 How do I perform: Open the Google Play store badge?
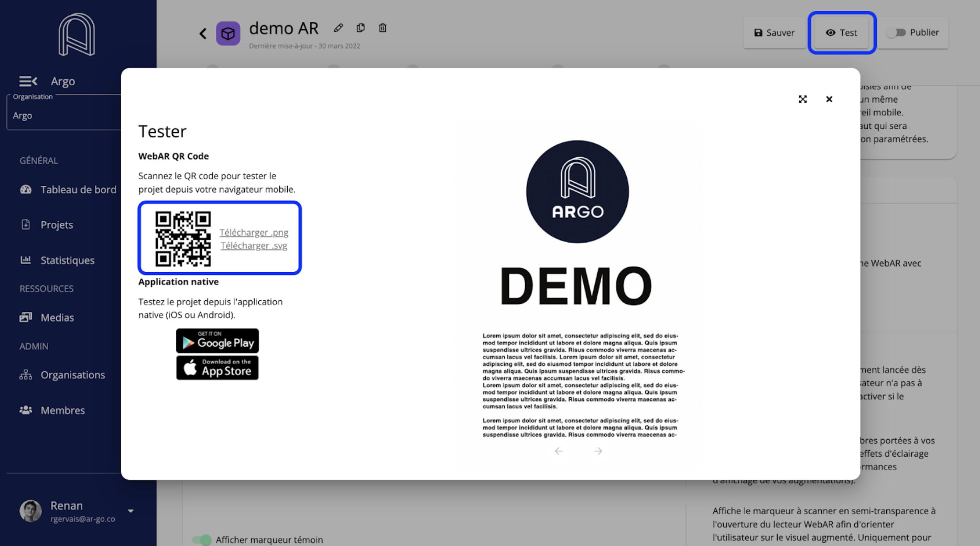coord(217,341)
